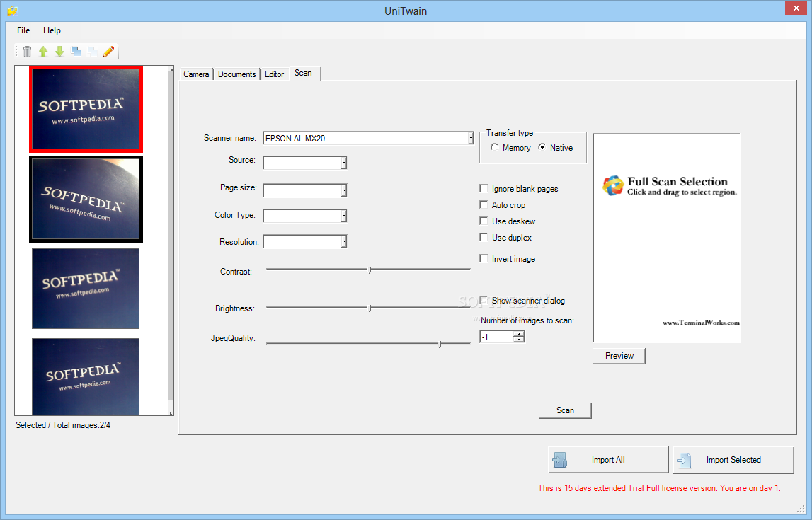
Task: Click the blue overlapping squares toolbar icon
Action: click(x=76, y=51)
